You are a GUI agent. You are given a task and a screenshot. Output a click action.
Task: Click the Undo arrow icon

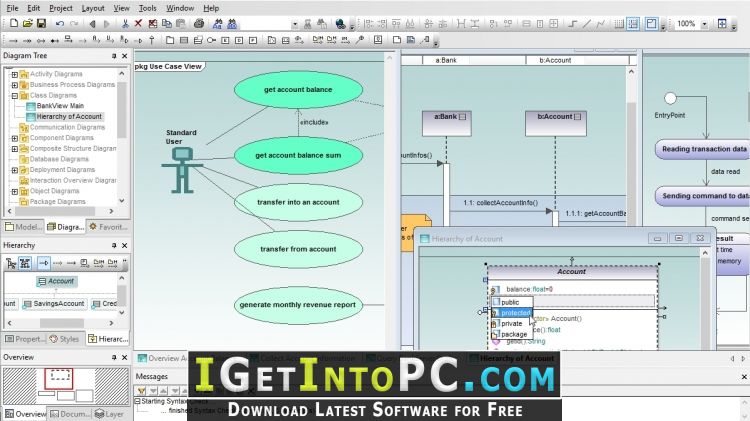tap(60, 23)
